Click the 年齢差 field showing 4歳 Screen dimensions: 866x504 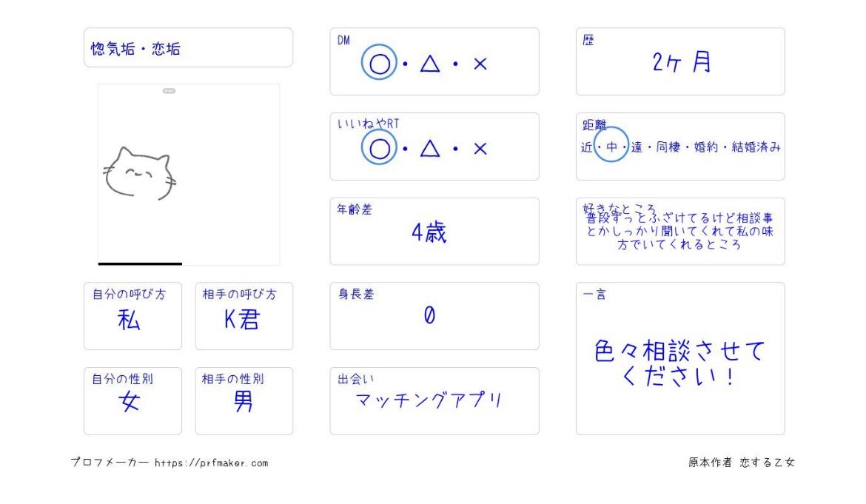click(x=434, y=232)
